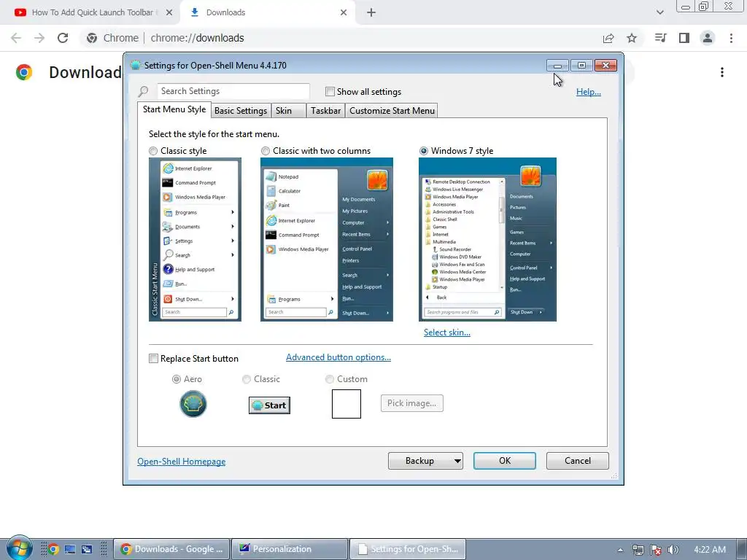This screenshot has height=560, width=747.
Task: Minimize the Open-Shell settings dialog
Action: [x=557, y=65]
